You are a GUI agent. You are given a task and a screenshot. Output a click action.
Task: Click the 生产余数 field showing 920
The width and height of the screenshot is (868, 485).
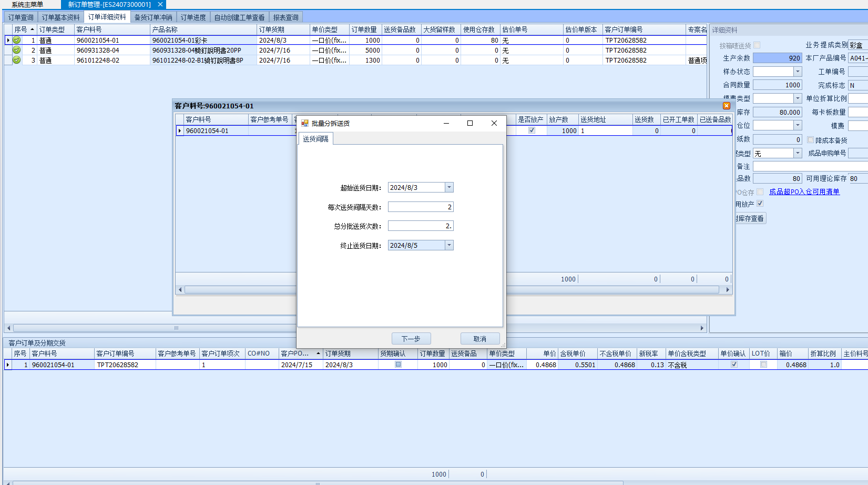[778, 58]
